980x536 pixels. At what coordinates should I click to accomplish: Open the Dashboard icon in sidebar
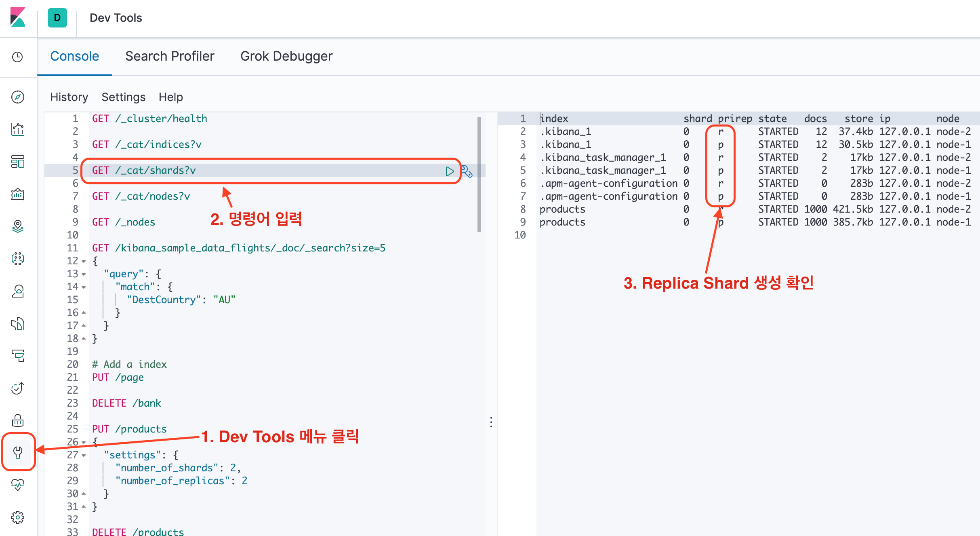pos(18,162)
